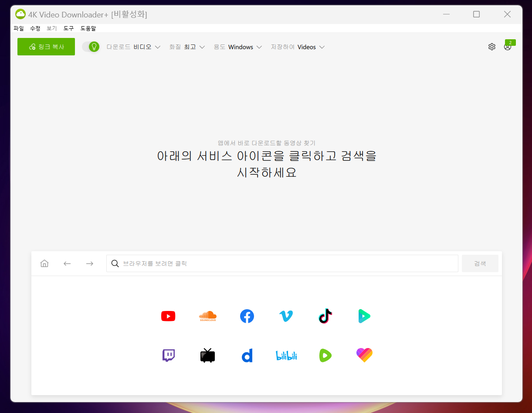The image size is (532, 413).
Task: Open YouTube service icon
Action: (x=168, y=316)
